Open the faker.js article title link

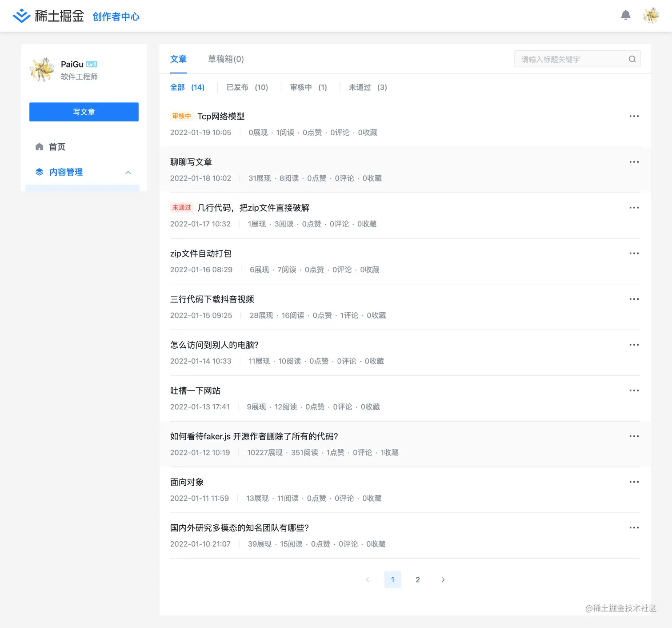(x=254, y=436)
